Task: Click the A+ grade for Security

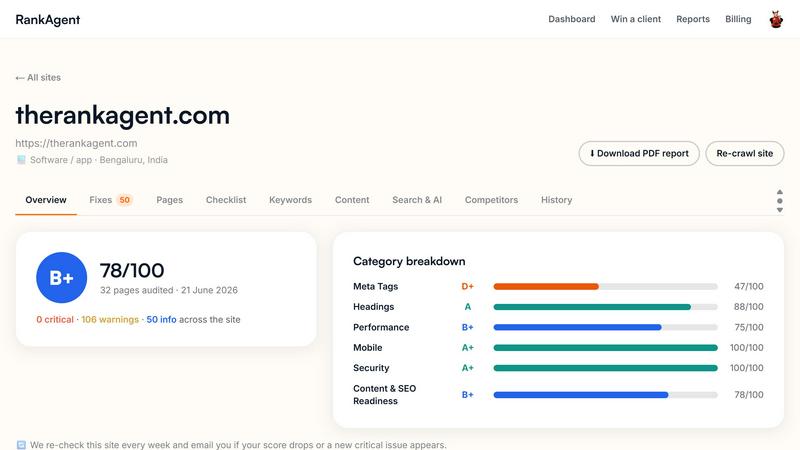Action: coord(467,368)
